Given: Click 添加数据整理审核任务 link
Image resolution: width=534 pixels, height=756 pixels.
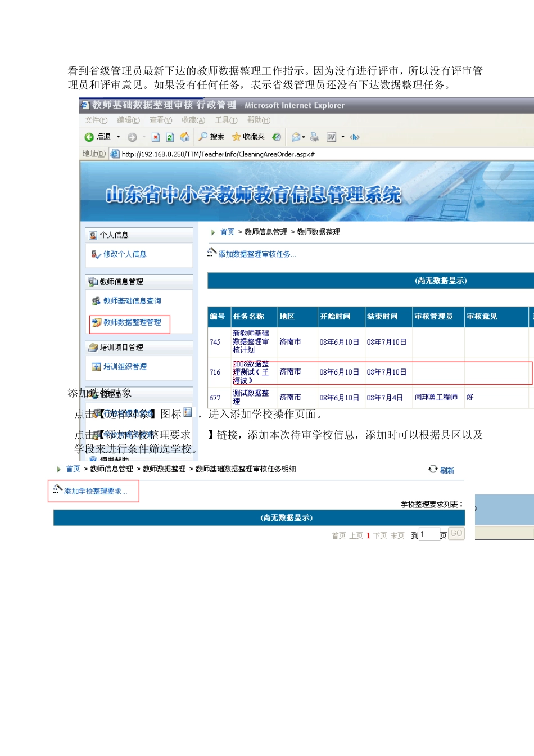Looking at the screenshot, I should tap(257, 254).
